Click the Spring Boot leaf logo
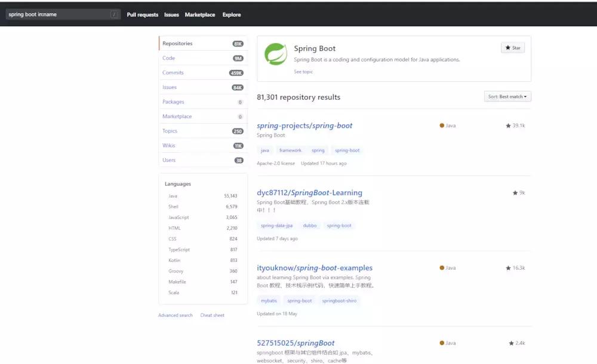 pos(275,55)
